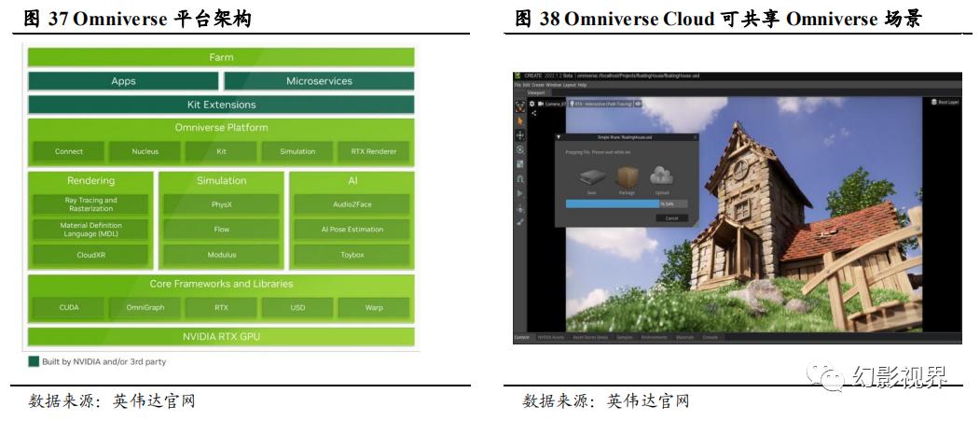Viewport: 980px width, 421px height.
Task: Open the Camera selector in viewport
Action: (x=551, y=104)
